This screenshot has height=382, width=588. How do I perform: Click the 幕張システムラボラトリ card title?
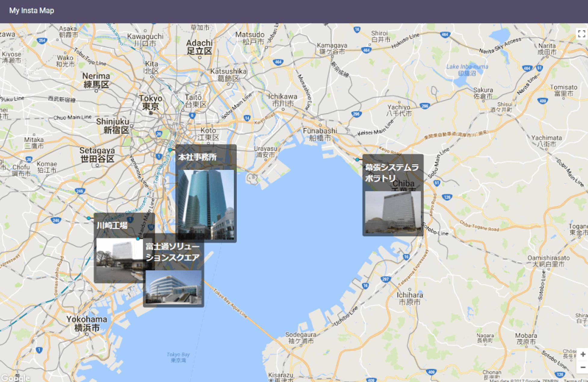pyautogui.click(x=392, y=173)
